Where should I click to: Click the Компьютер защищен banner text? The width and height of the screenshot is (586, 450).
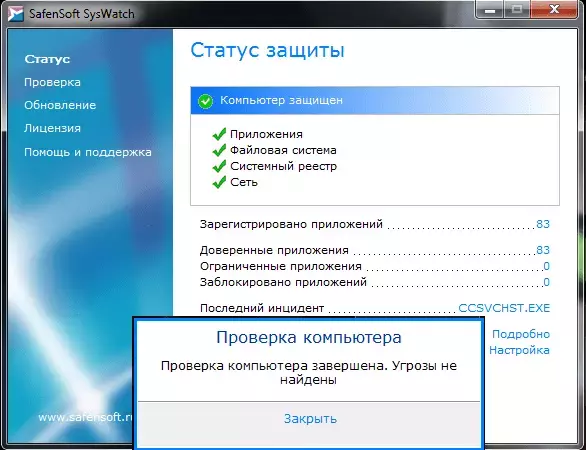[281, 100]
